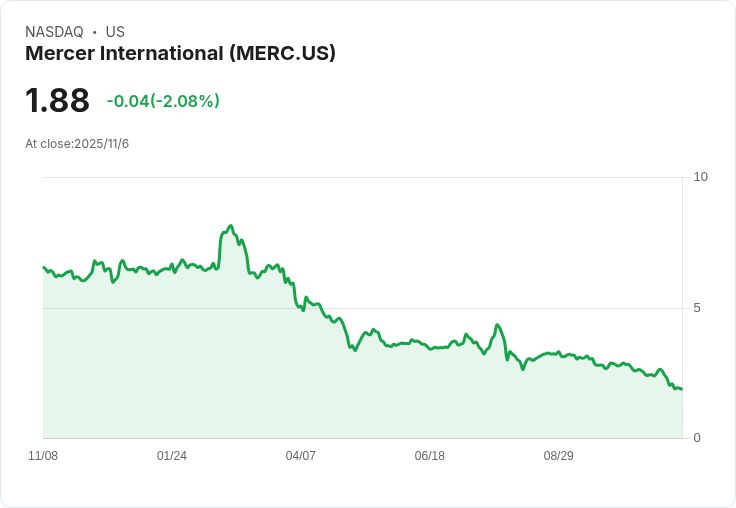The height and width of the screenshot is (508, 736).
Task: Click the y-axis label 0
Action: pyautogui.click(x=697, y=438)
